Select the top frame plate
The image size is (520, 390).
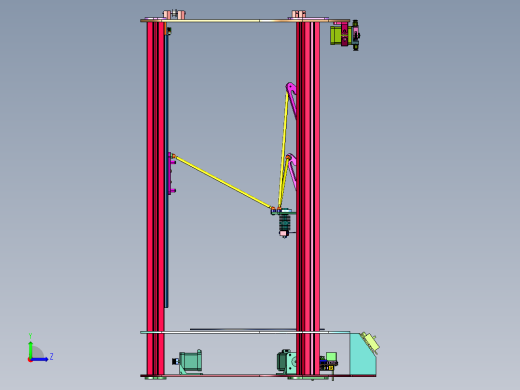(x=245, y=21)
